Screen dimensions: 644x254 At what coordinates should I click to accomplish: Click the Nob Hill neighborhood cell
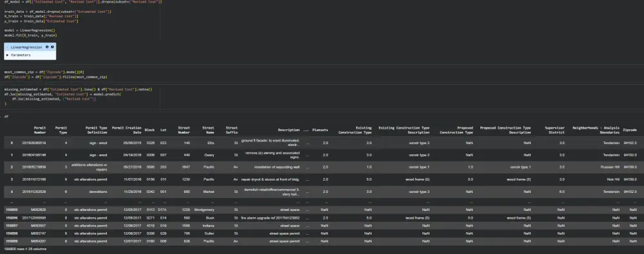coord(613,179)
